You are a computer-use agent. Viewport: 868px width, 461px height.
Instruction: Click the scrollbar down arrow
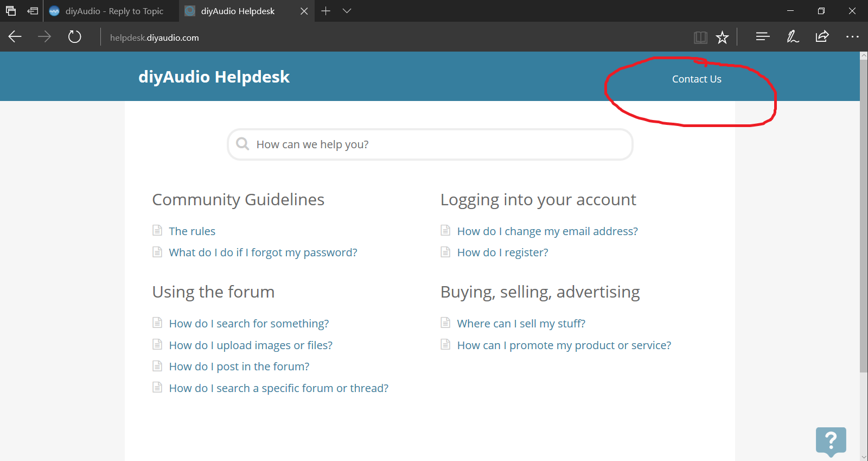coord(864,457)
